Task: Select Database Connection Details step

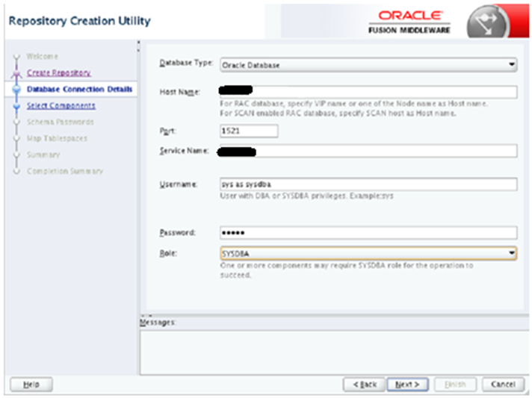Action: tap(79, 89)
